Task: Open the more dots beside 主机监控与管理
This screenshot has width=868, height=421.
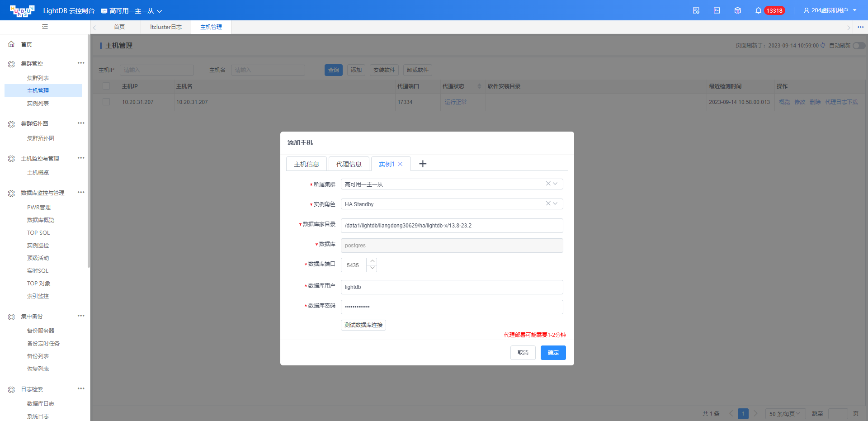Action: point(81,158)
